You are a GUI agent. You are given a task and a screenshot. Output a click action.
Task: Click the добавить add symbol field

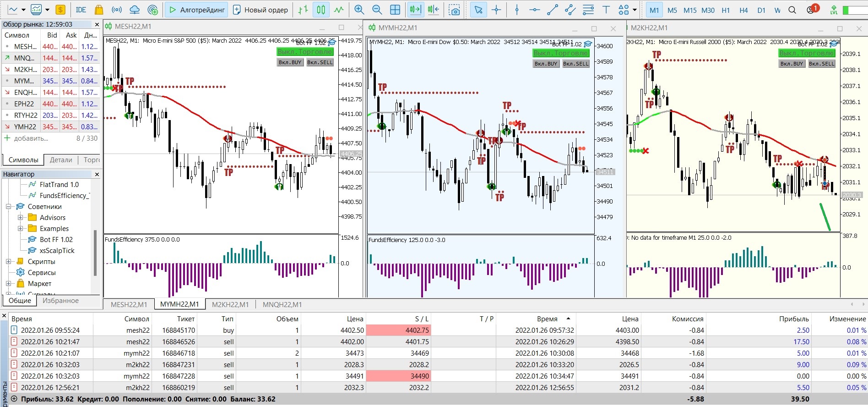[x=31, y=138]
